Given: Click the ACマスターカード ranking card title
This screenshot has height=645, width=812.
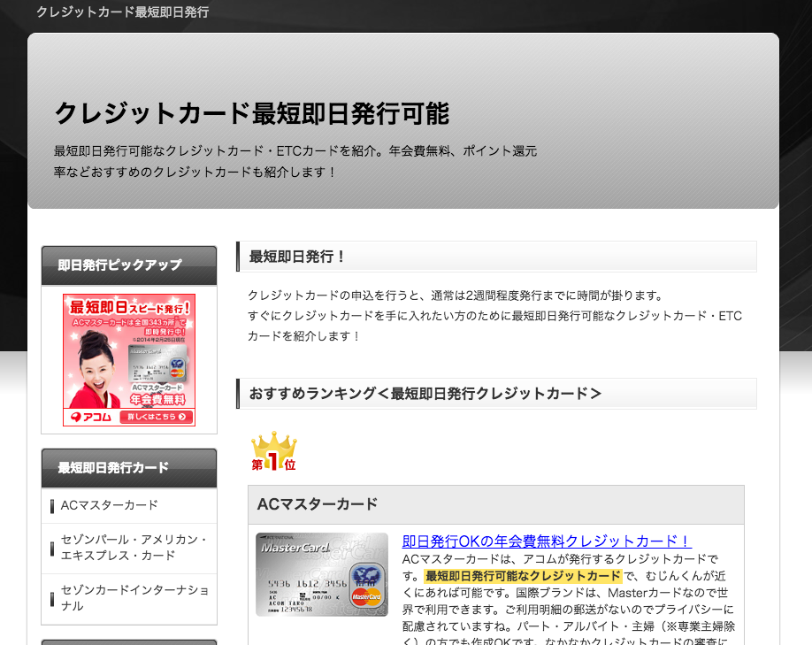Looking at the screenshot, I should [318, 504].
